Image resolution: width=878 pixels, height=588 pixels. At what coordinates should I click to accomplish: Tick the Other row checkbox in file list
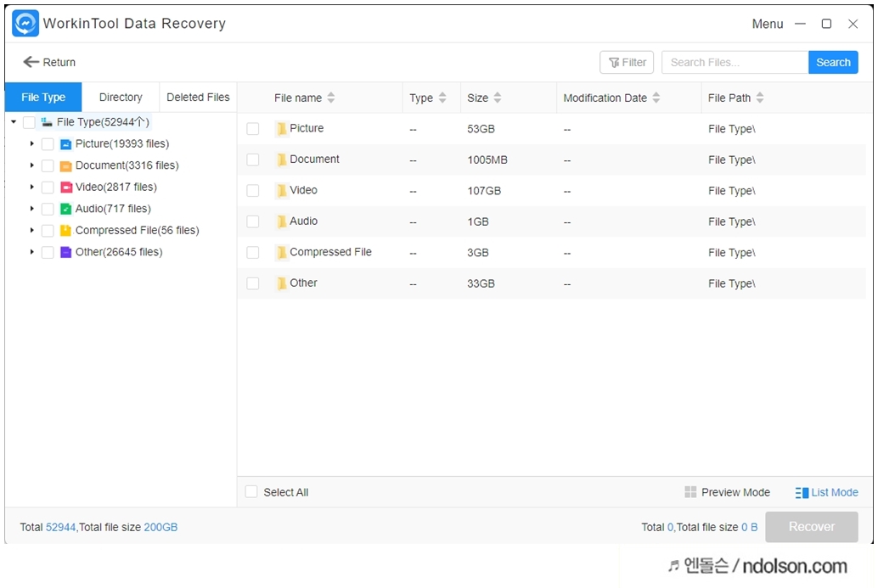coord(253,283)
